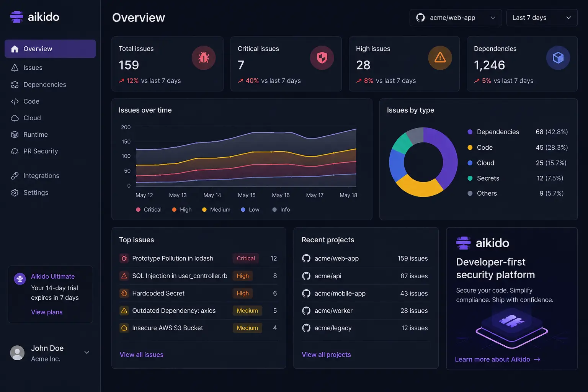
Task: Open the Settings menu item
Action: point(50,193)
